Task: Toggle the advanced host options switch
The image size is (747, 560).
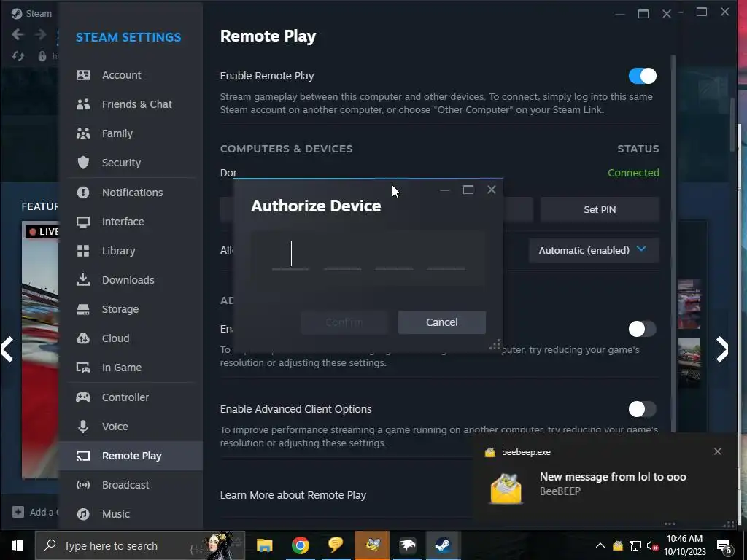Action: tap(642, 329)
